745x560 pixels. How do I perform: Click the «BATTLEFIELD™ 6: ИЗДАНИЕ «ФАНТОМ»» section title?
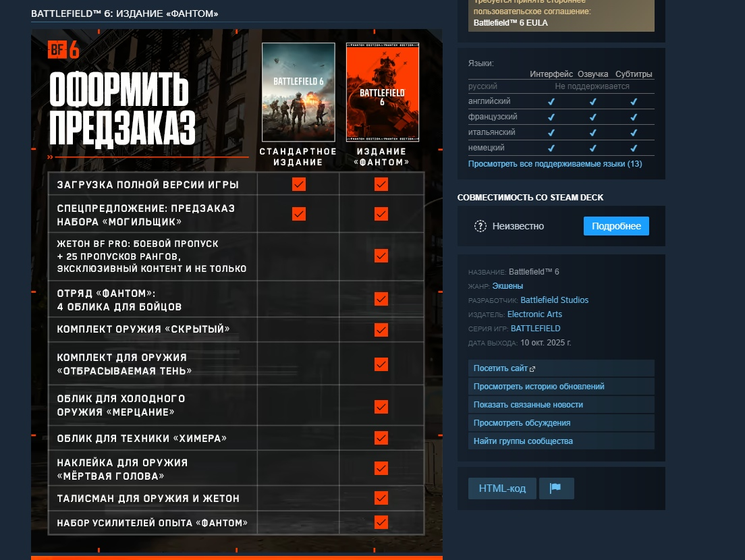(124, 13)
